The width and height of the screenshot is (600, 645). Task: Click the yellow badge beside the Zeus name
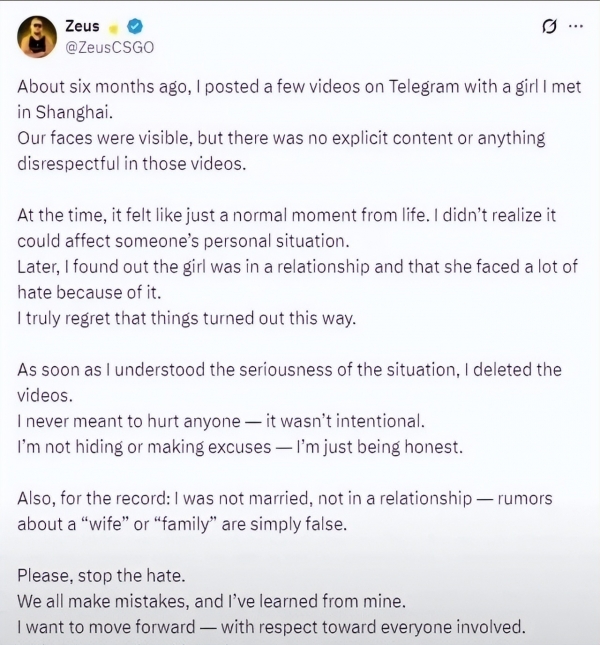[x=114, y=28]
